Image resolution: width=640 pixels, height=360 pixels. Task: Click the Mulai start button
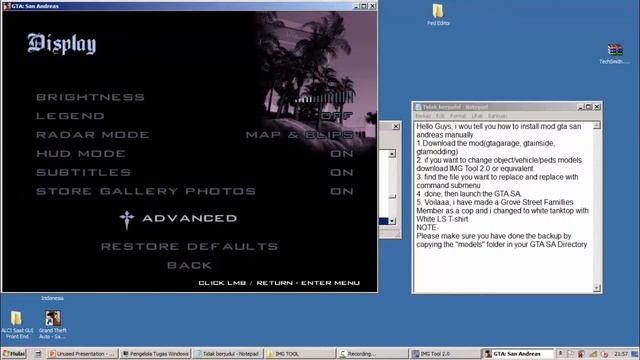tap(14, 354)
